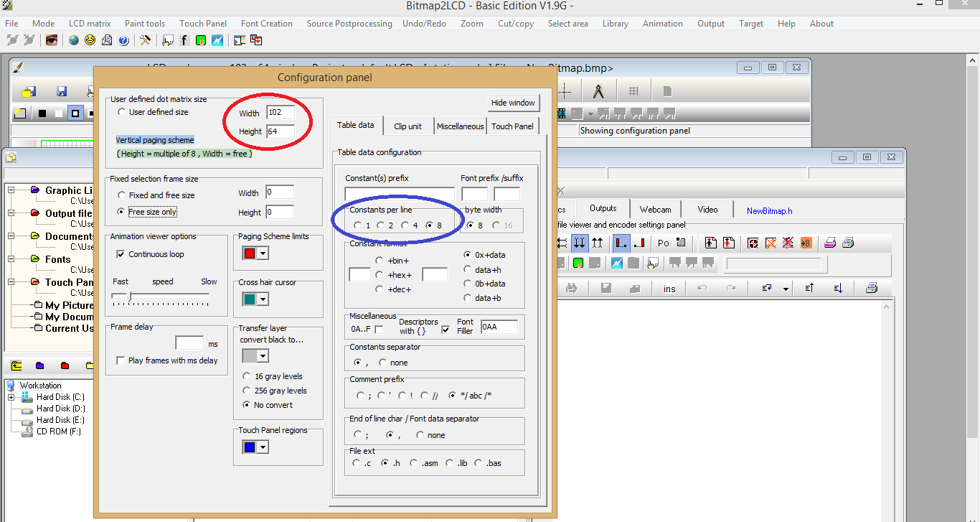This screenshot has height=522, width=980.
Task: Open the Paging Scheme limits color dropdown
Action: pyautogui.click(x=263, y=253)
